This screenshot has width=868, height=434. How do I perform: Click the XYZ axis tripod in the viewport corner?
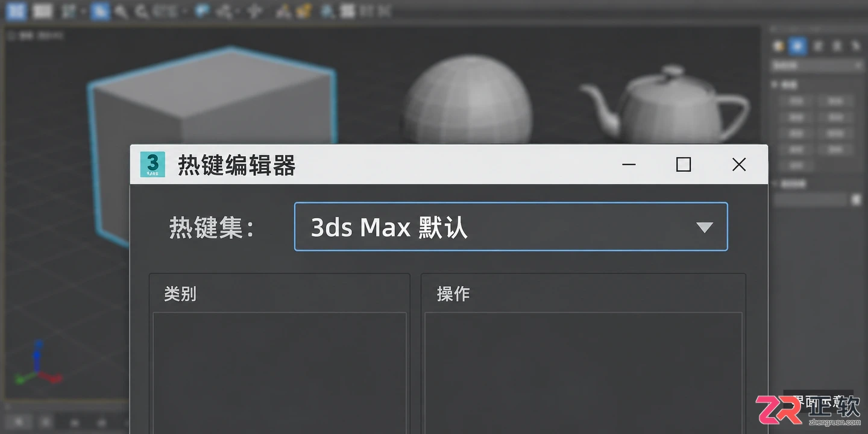click(x=37, y=363)
